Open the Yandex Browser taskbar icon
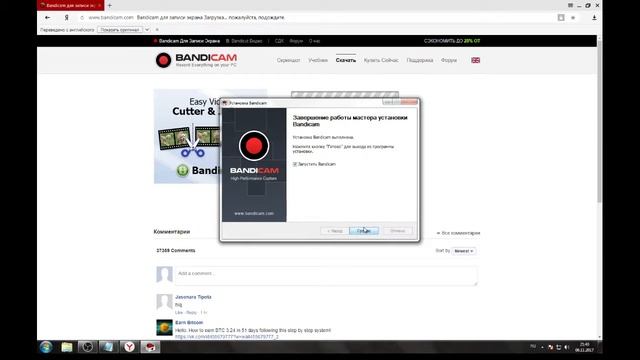 tap(129, 347)
